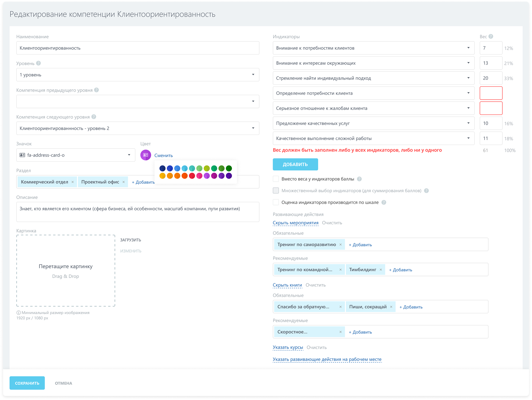Pick the pink color swatch

click(x=199, y=176)
